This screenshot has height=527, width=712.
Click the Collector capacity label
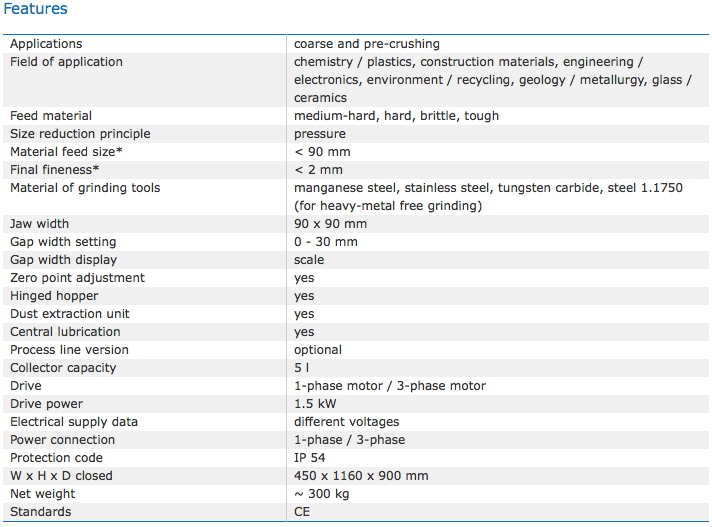(63, 368)
